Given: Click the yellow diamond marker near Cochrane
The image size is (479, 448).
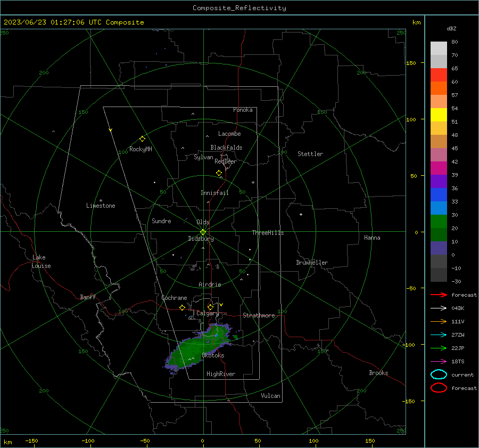Looking at the screenshot, I should tap(182, 307).
